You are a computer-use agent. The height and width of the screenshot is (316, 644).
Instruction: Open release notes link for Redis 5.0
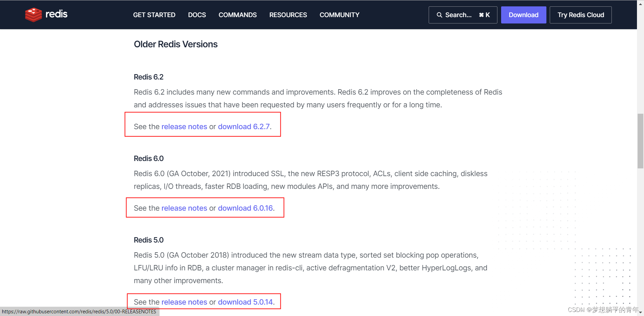184,302
